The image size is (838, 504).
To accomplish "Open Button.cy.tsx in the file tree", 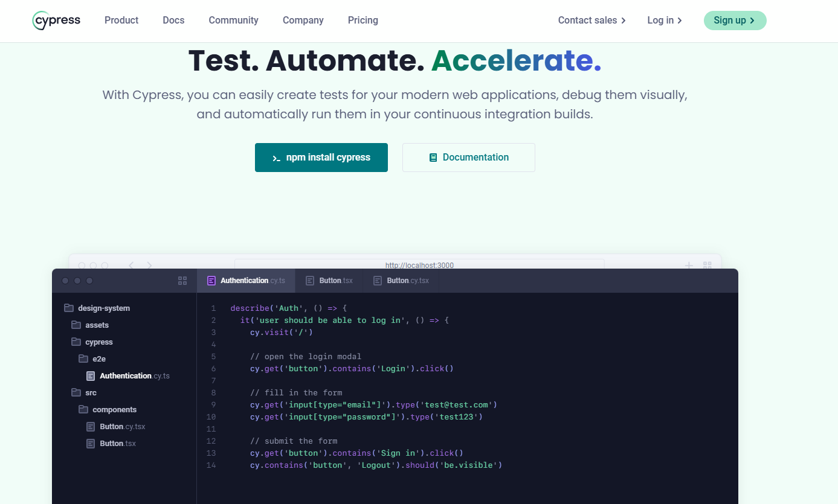I will [115, 426].
